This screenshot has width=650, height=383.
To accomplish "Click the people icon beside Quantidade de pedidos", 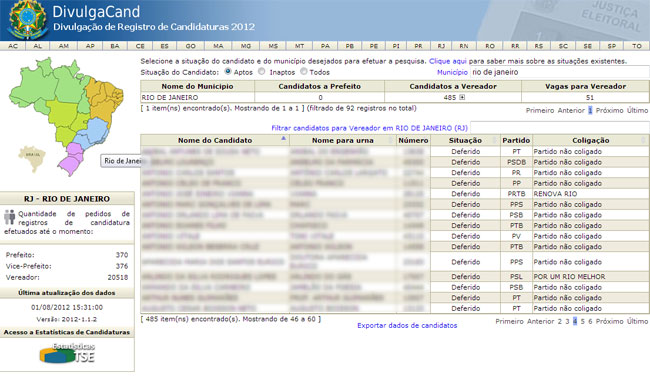I will (10, 217).
